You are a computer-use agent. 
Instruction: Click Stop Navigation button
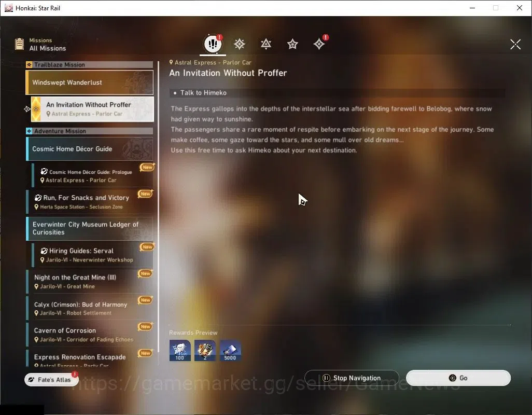tap(352, 378)
